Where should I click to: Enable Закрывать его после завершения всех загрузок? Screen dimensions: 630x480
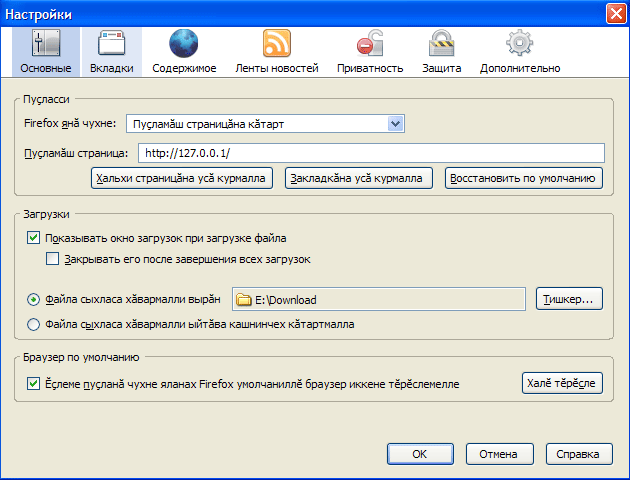pyautogui.click(x=53, y=259)
